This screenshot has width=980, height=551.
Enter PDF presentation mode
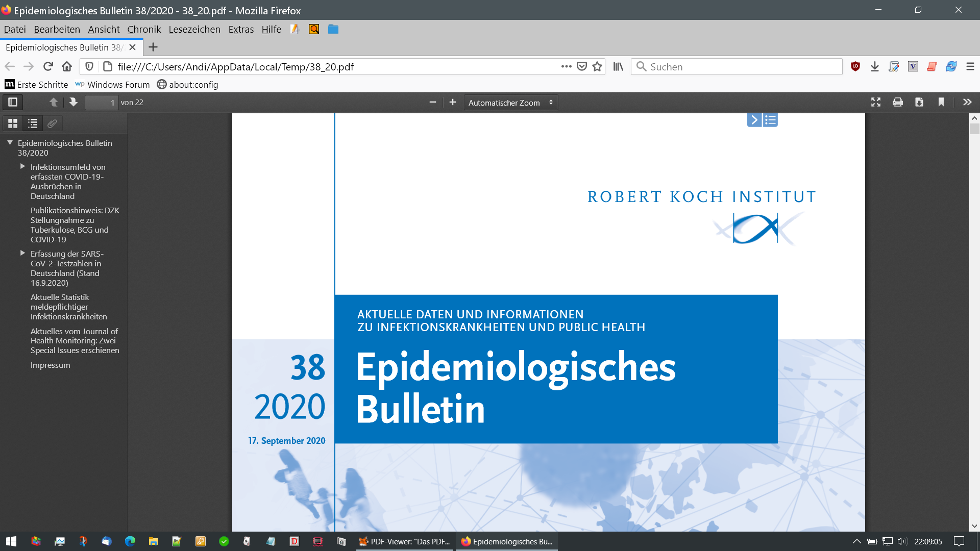pyautogui.click(x=876, y=102)
